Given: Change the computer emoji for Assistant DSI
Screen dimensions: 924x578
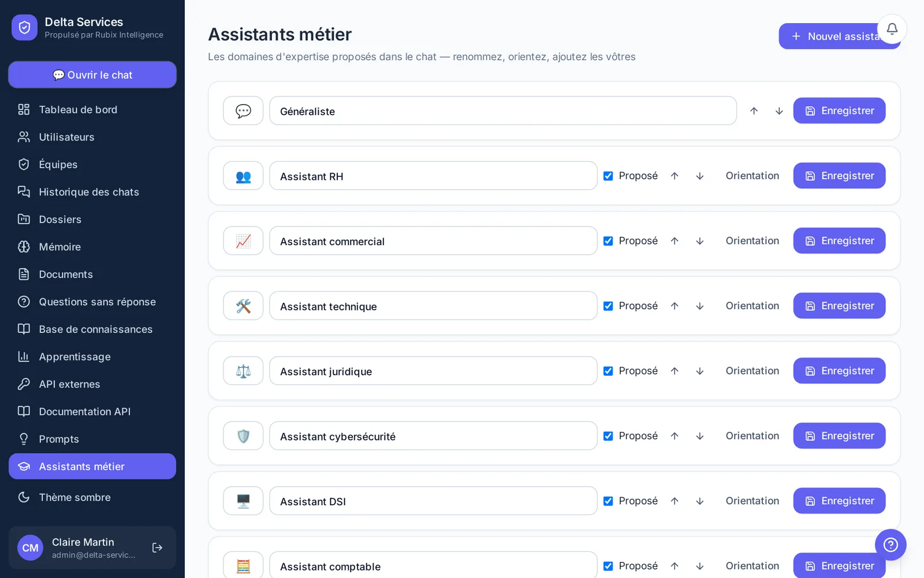Looking at the screenshot, I should click(243, 501).
